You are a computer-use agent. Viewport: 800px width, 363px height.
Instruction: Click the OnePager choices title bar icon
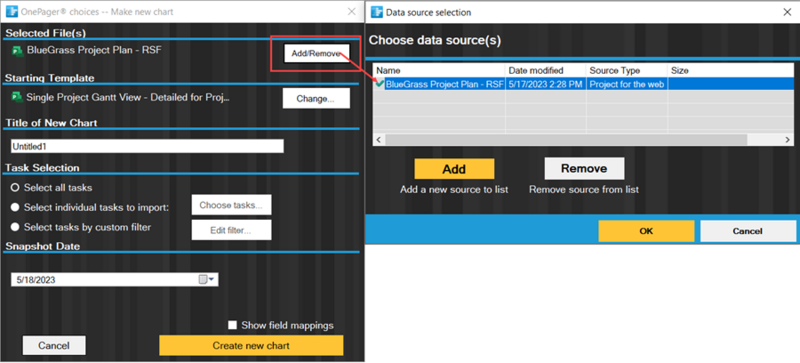11,11
